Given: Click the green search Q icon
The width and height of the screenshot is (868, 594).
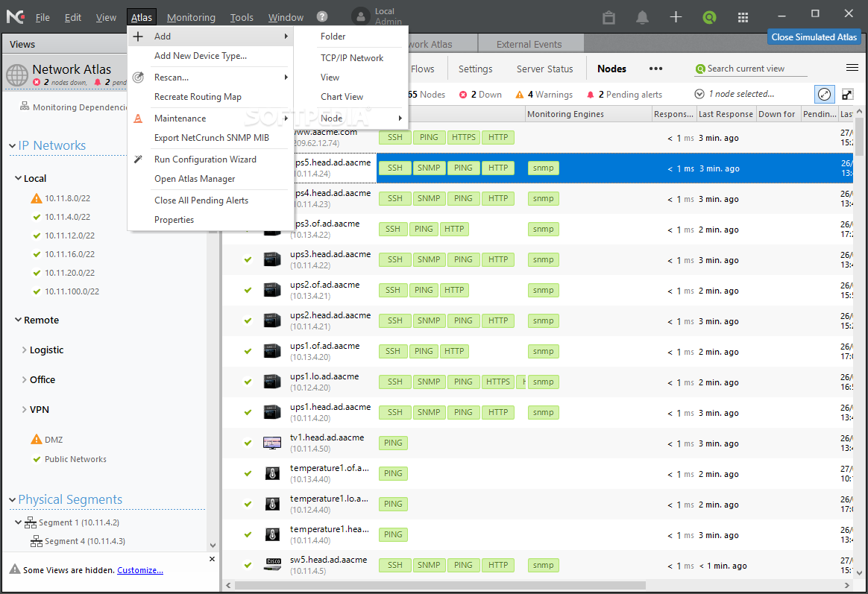Looking at the screenshot, I should pos(709,17).
